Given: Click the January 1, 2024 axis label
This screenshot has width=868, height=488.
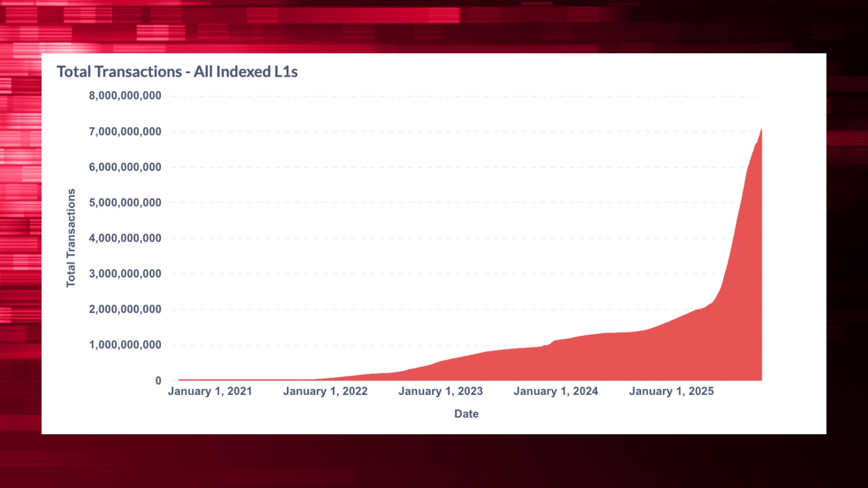Looking at the screenshot, I should 555,391.
